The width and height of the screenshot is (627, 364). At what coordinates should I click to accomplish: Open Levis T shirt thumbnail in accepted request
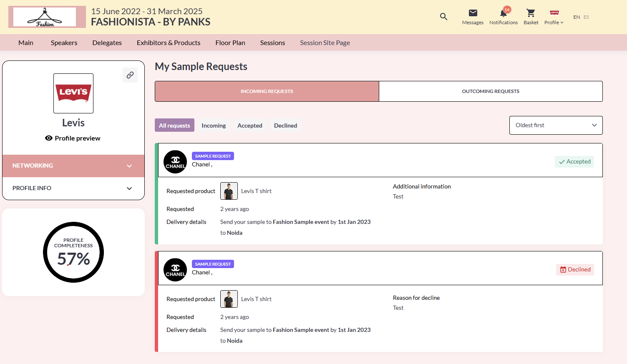tap(229, 191)
